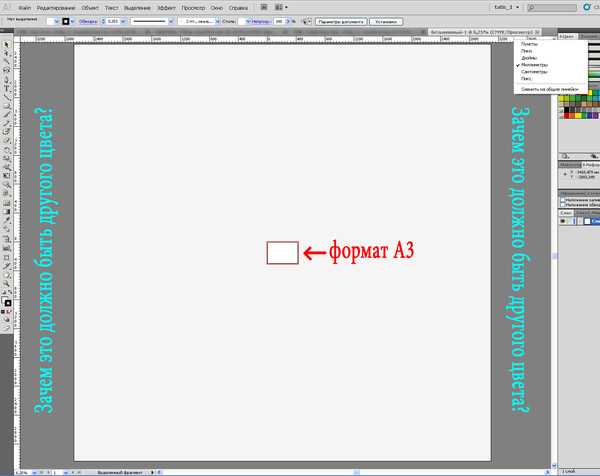The width and height of the screenshot is (600, 476).
Task: Open the Окно menu
Action: 217,8
